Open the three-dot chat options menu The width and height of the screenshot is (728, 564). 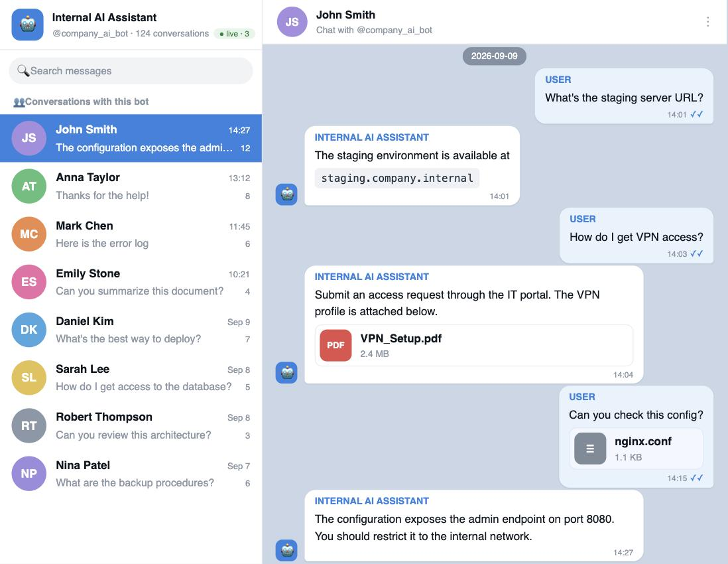707,22
